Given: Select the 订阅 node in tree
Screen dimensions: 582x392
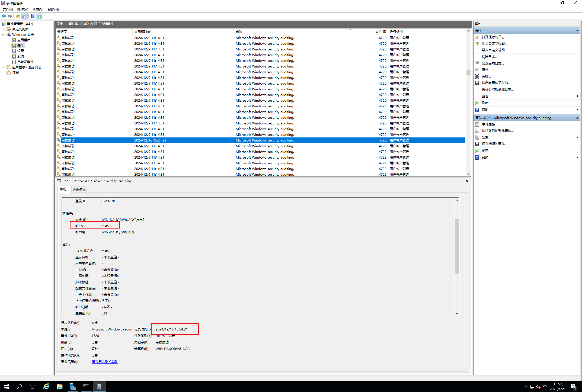Looking at the screenshot, I should 15,73.
